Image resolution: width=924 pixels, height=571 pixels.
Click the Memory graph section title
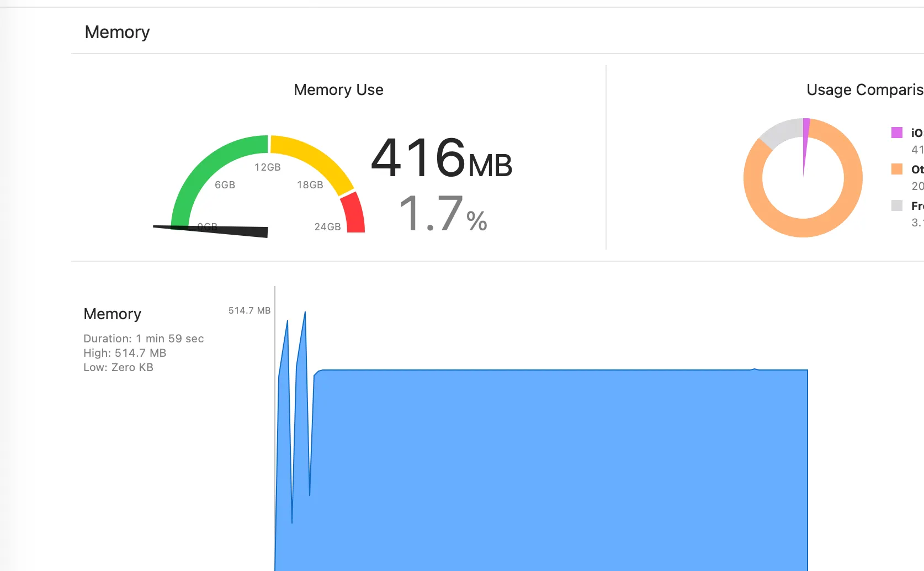[x=113, y=314]
